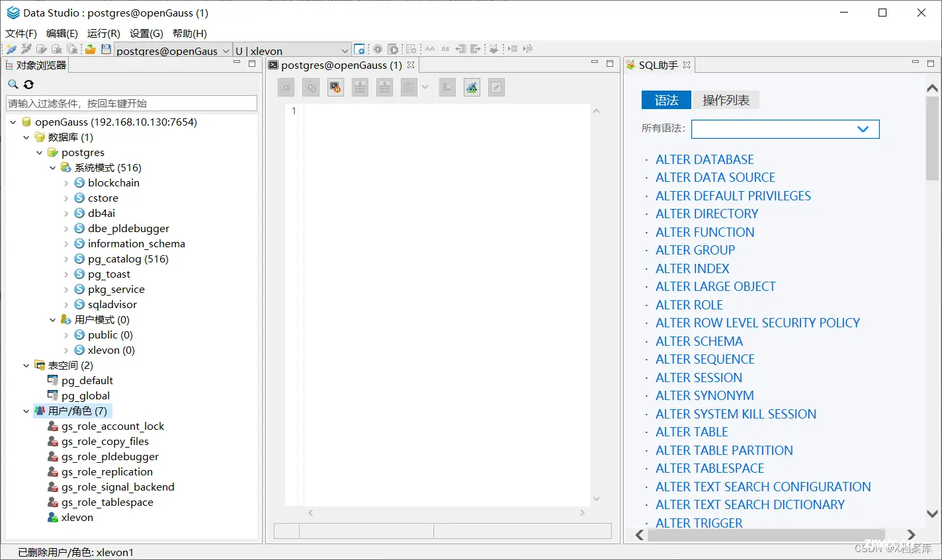This screenshot has height=560, width=942.
Task: Click the SQL助手 scroll down arrow
Action: coord(932,514)
